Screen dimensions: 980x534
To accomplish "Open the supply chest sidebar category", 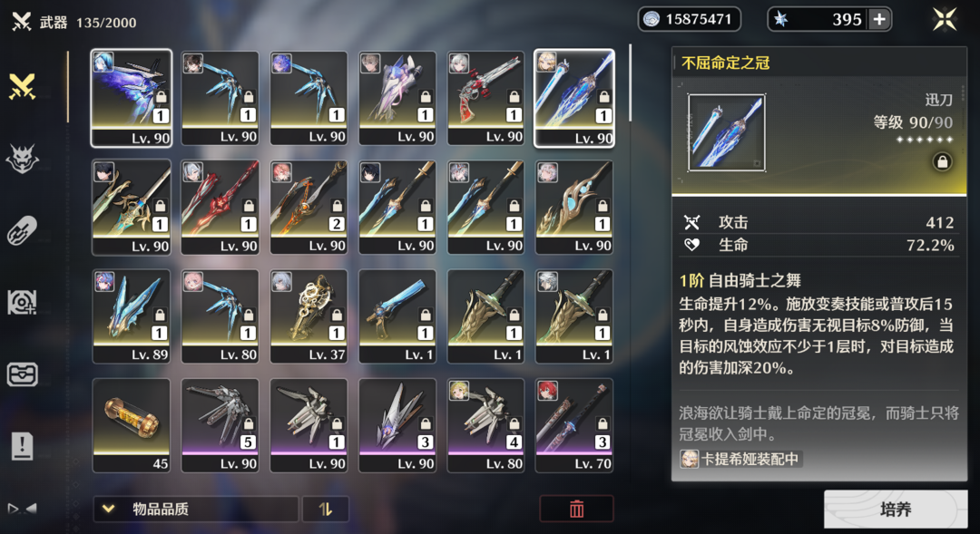I will (23, 374).
